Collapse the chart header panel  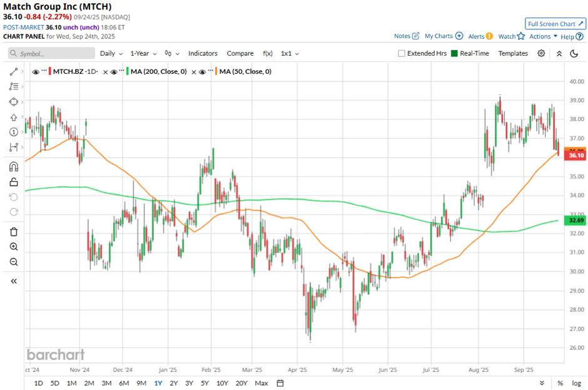[x=559, y=54]
